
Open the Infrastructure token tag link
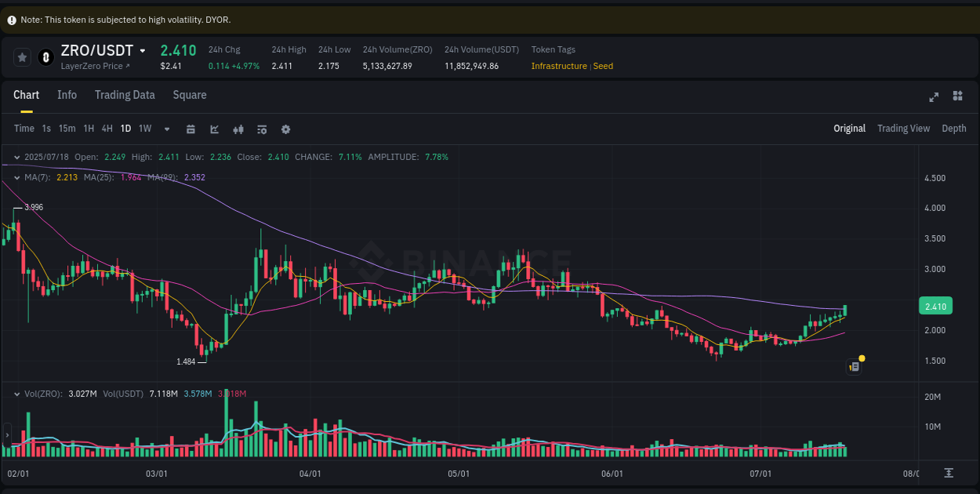[559, 66]
